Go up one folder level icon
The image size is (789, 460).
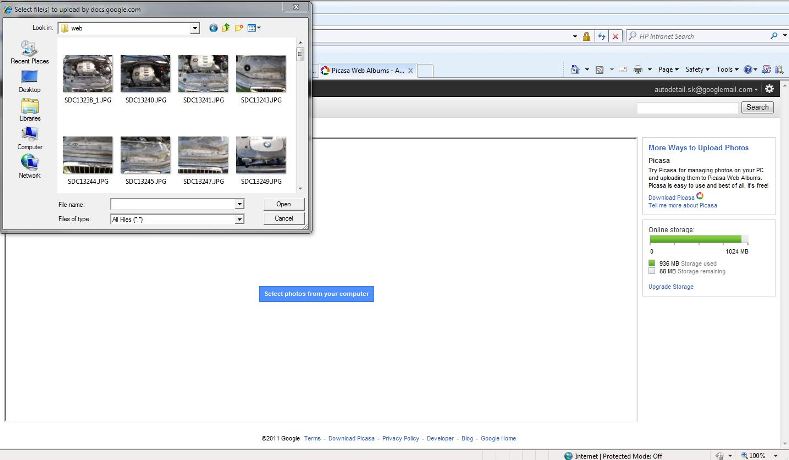click(x=226, y=28)
